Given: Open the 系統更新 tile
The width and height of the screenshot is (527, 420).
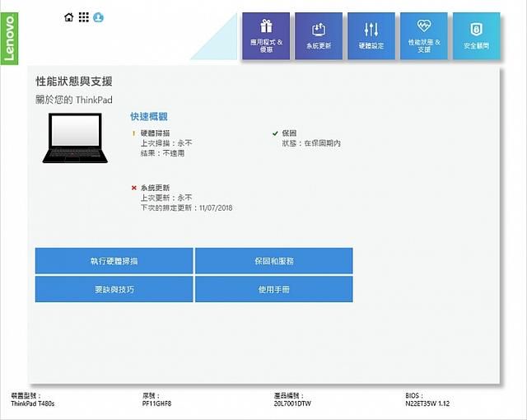Looking at the screenshot, I should [x=319, y=36].
